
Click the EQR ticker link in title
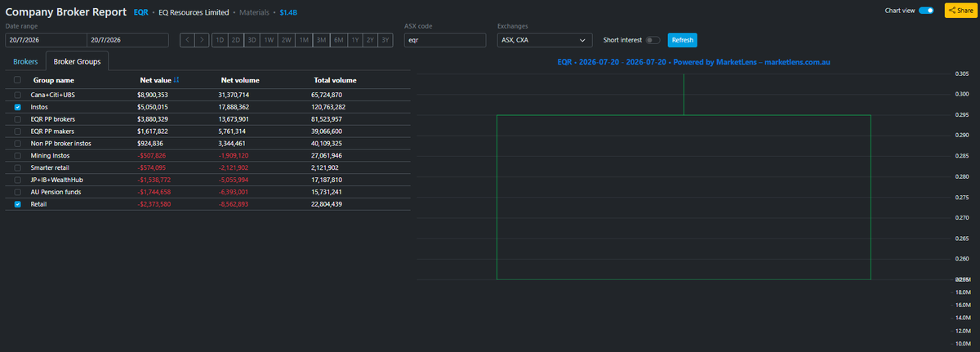pos(140,12)
